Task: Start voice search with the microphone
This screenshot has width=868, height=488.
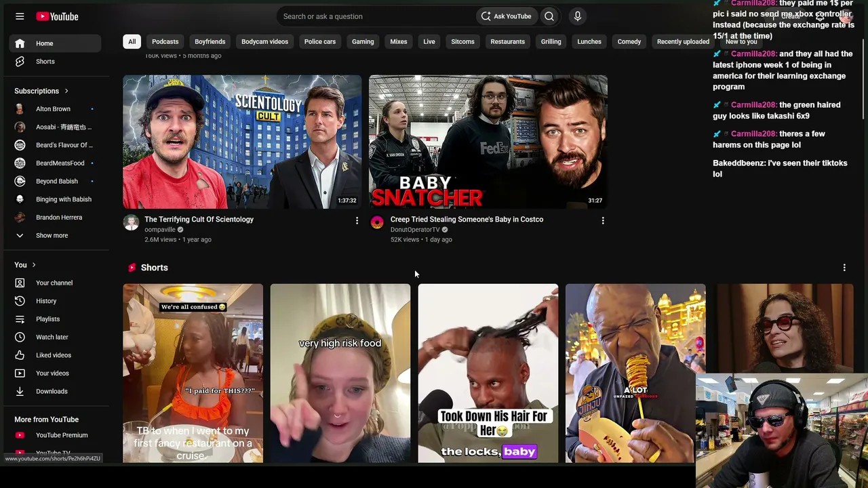Action: 578,16
